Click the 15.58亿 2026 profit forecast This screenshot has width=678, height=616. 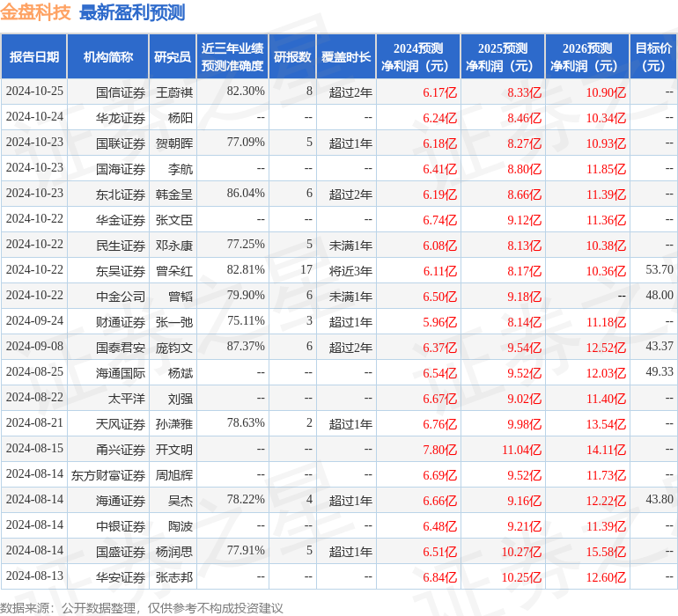[606, 552]
